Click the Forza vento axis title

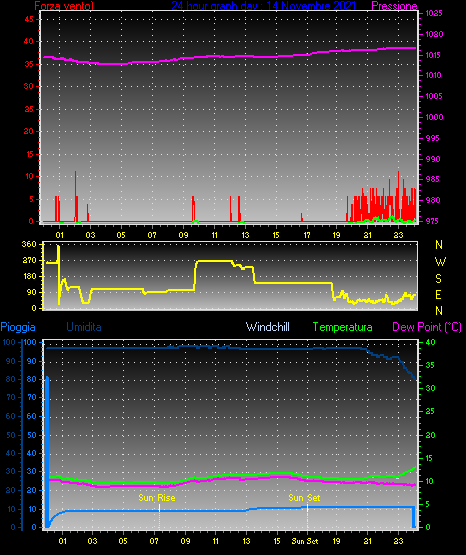click(x=64, y=6)
